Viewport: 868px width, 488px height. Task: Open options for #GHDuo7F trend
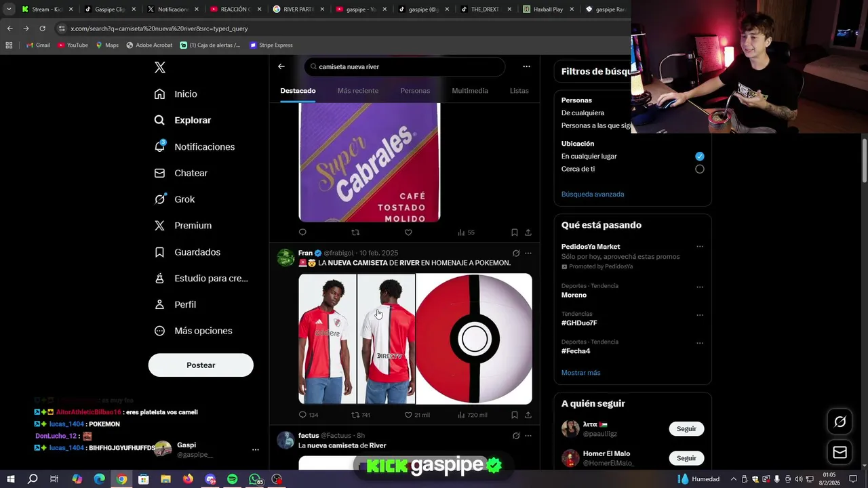700,314
